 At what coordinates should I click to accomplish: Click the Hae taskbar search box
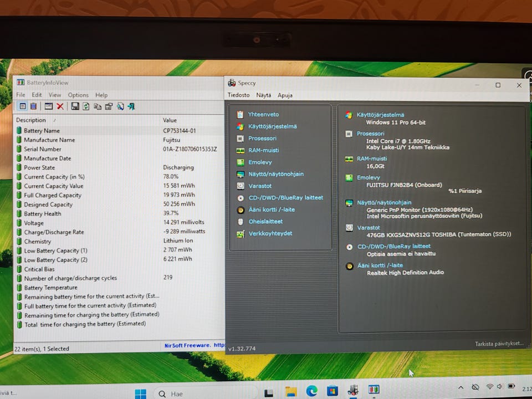205,393
